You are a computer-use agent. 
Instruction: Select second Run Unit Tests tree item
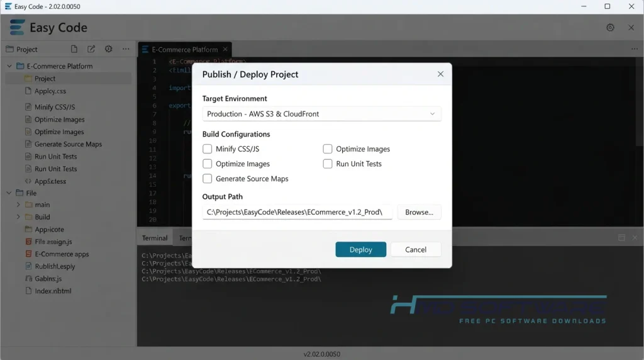point(56,169)
